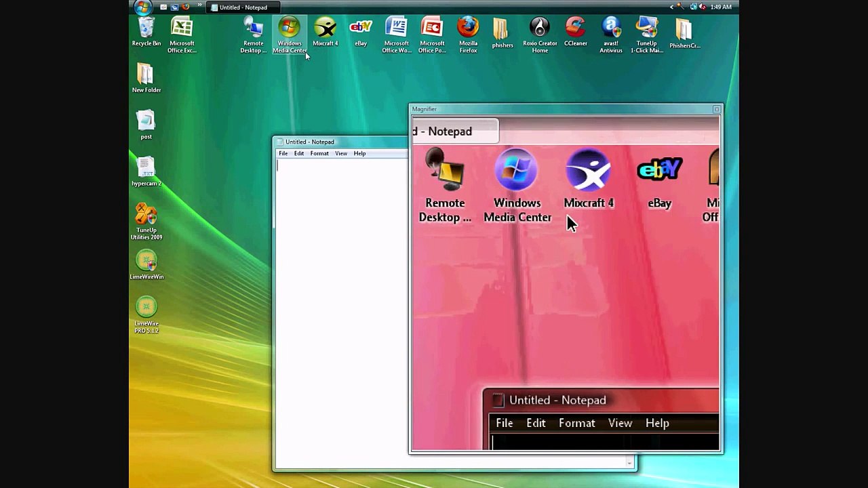Select the Mozilla Firefox desktop icon
Image resolution: width=868 pixels, height=488 pixels.
click(x=468, y=35)
